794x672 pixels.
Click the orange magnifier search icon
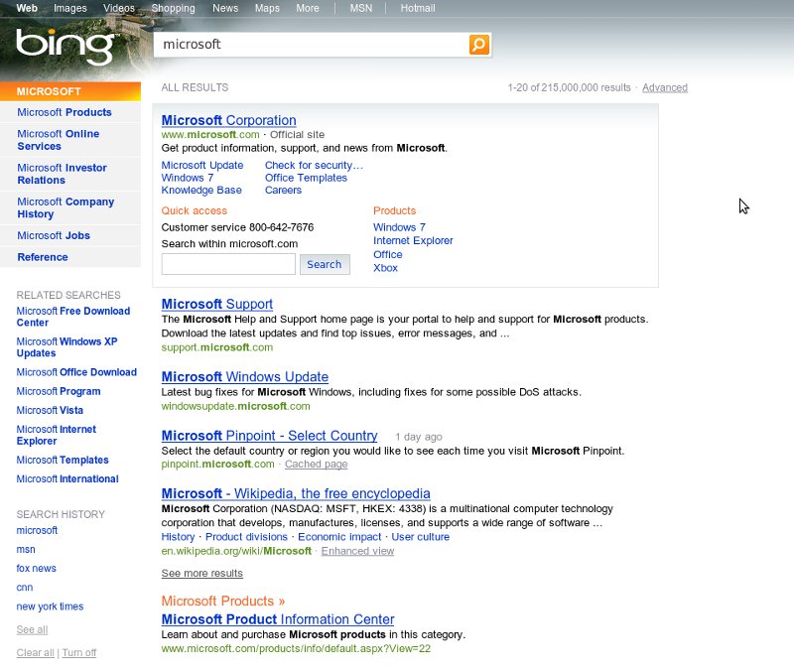click(478, 45)
